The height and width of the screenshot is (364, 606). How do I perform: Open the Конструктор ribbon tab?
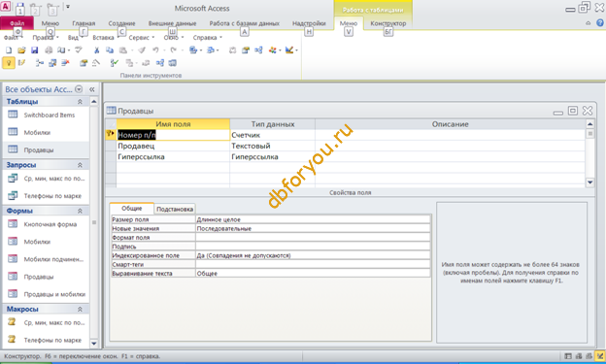(388, 23)
